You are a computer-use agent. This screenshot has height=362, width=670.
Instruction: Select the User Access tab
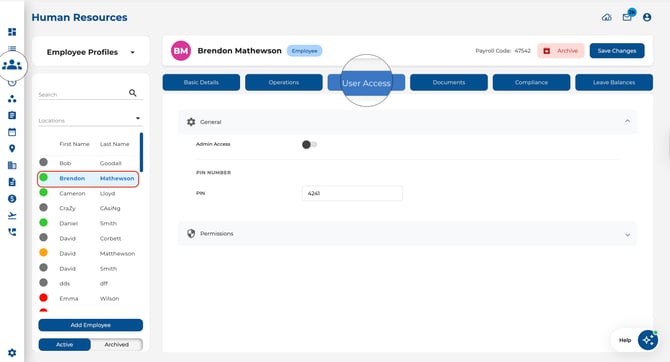point(366,82)
